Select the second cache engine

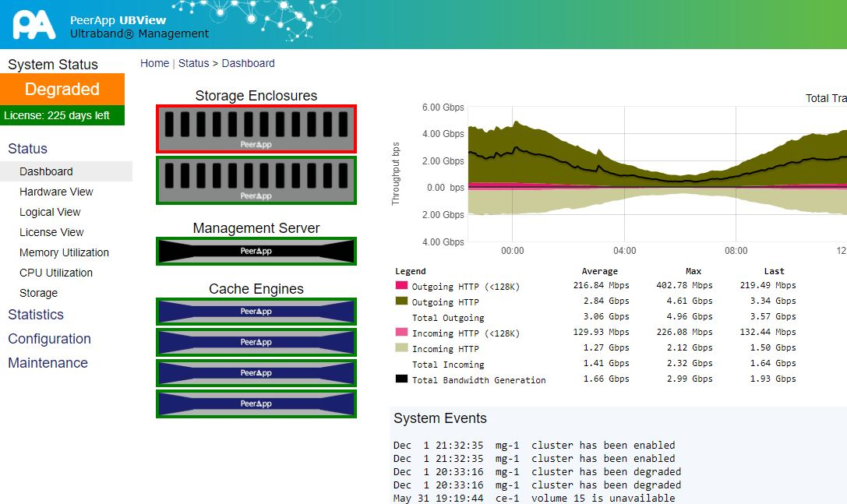[x=256, y=342]
